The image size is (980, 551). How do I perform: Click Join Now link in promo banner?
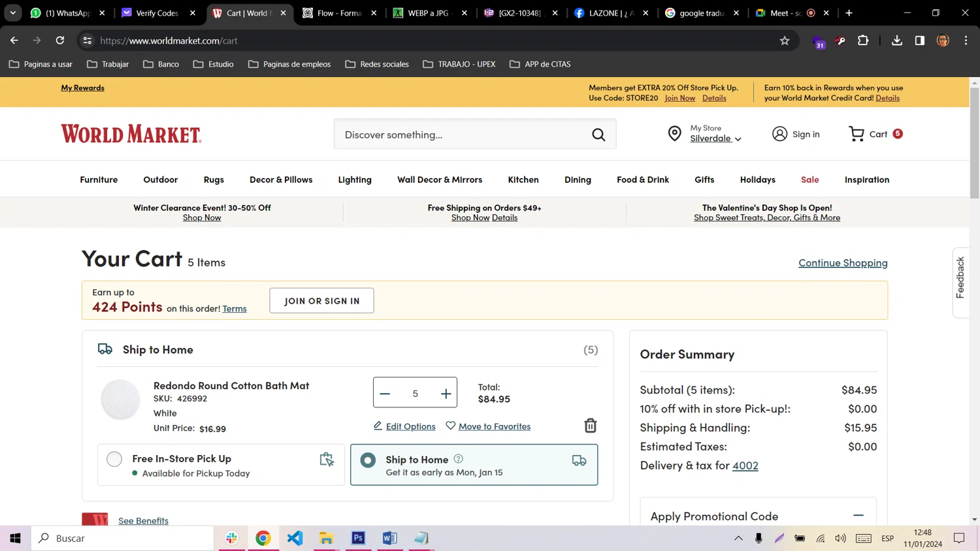point(680,98)
